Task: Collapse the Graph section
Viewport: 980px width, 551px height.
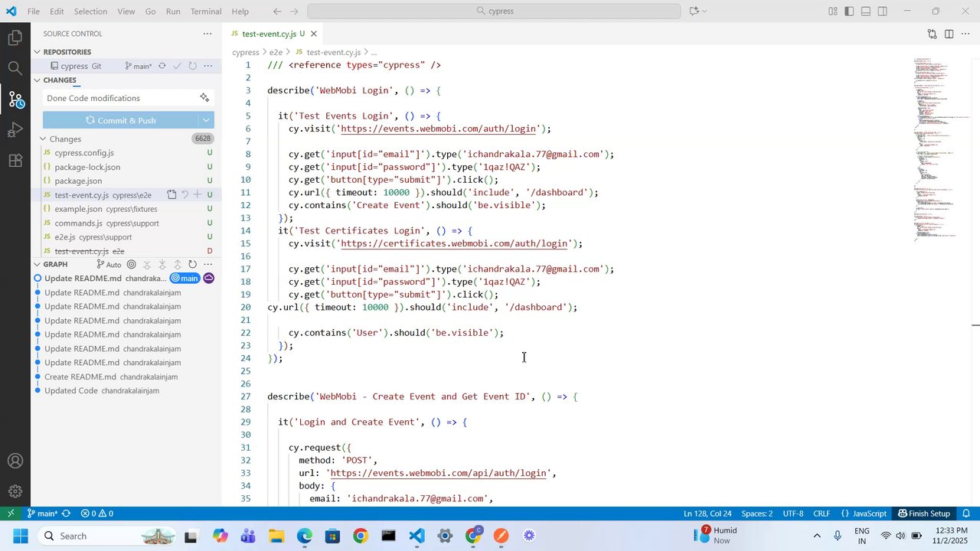Action: click(37, 264)
